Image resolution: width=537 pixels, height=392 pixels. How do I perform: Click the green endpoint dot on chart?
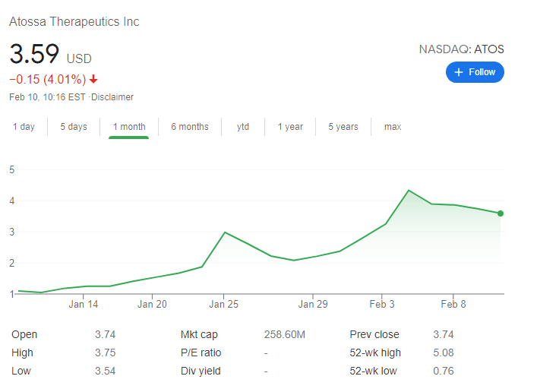(501, 213)
